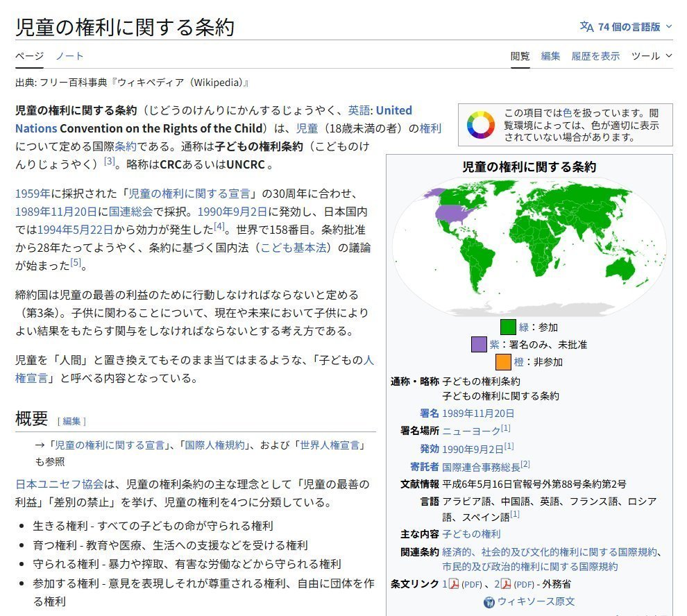Switch to the ページ tab
Viewport: 687px width, 616px height.
click(x=29, y=56)
